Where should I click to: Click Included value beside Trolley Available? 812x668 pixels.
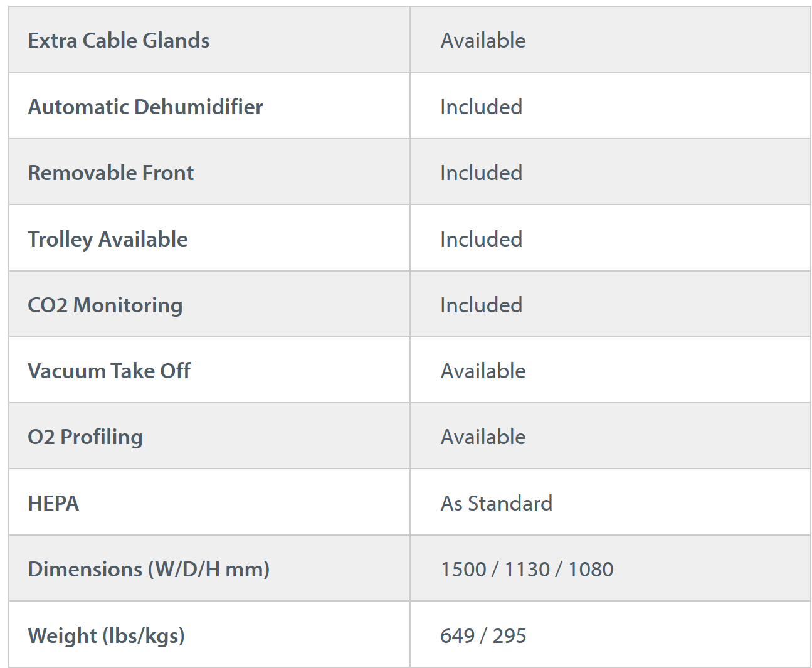(x=481, y=240)
